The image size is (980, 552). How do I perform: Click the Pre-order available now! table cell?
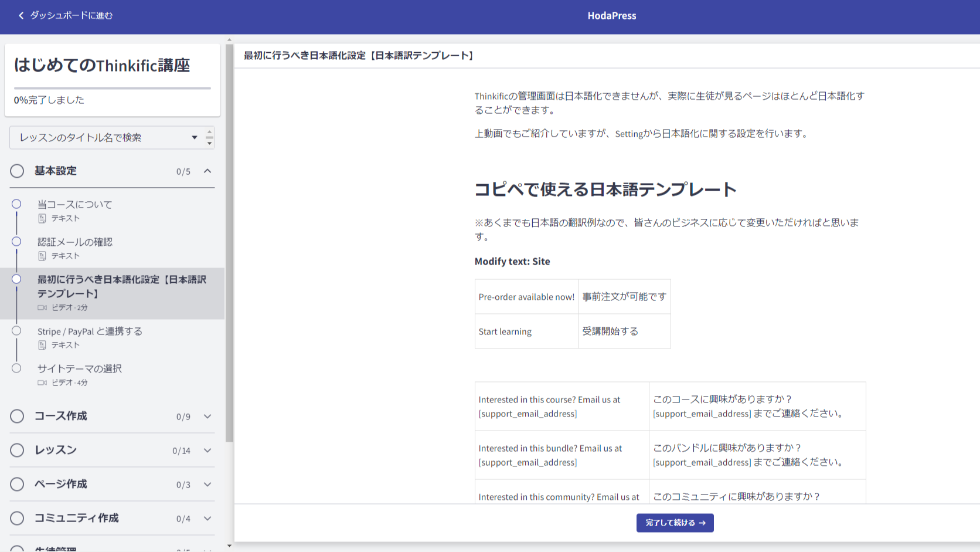click(x=527, y=297)
